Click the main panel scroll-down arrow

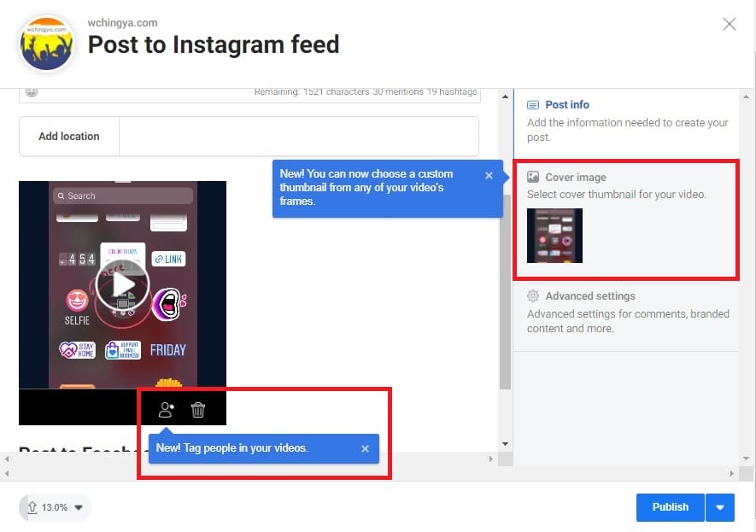click(505, 444)
